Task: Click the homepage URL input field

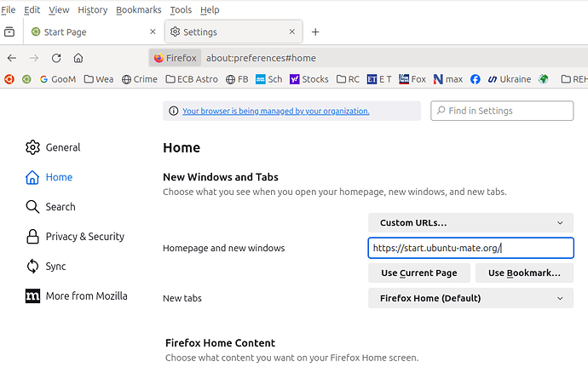Action: (x=470, y=248)
